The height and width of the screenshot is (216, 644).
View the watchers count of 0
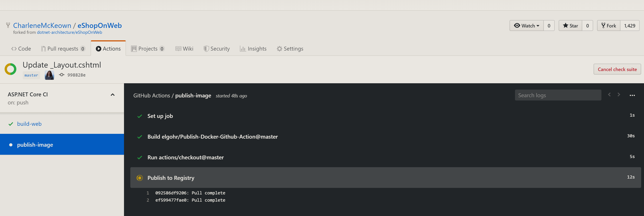(x=549, y=26)
